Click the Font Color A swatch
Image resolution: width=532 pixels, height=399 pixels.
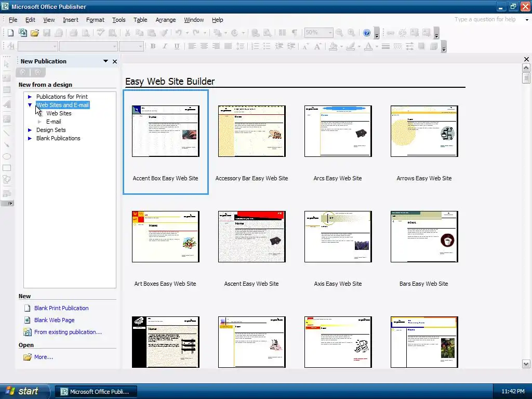(368, 46)
